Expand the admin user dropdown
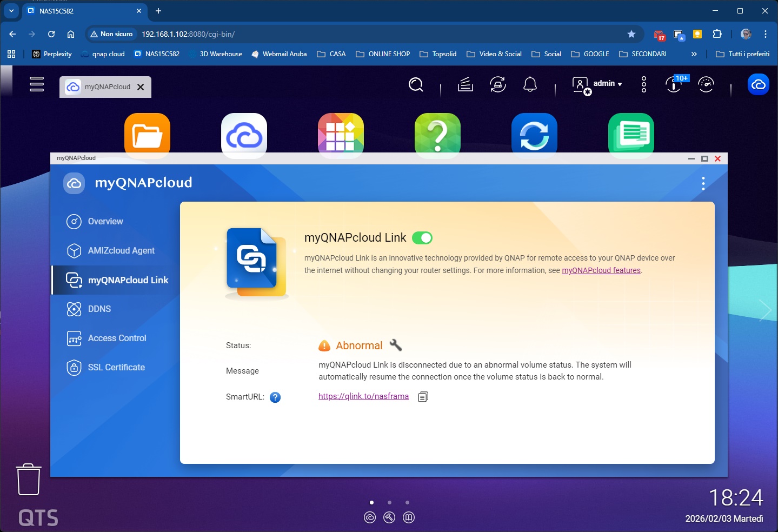This screenshot has height=532, width=778. (x=607, y=84)
